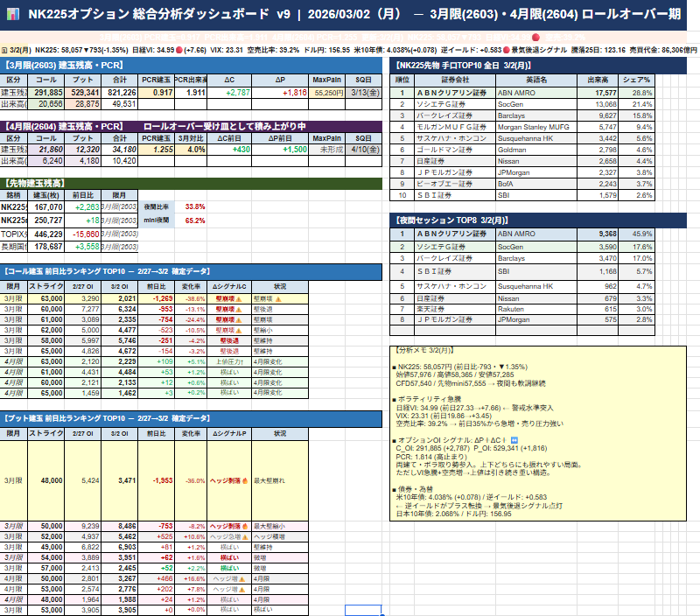The height and width of the screenshot is (616, 700).
Task: Click the 3月対比 value 4.0%
Action: click(x=191, y=149)
